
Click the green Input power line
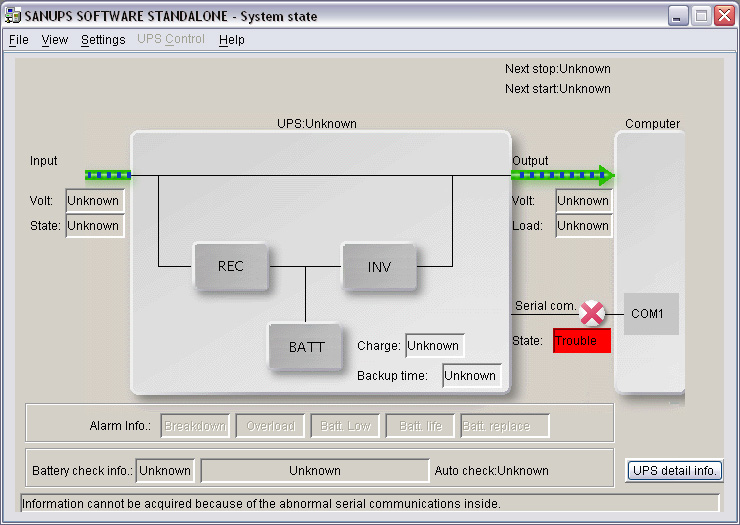click(108, 175)
